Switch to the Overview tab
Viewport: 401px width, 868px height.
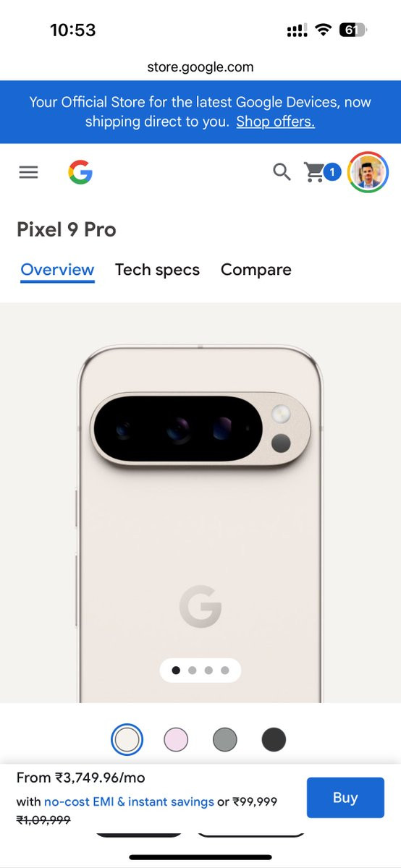57,270
